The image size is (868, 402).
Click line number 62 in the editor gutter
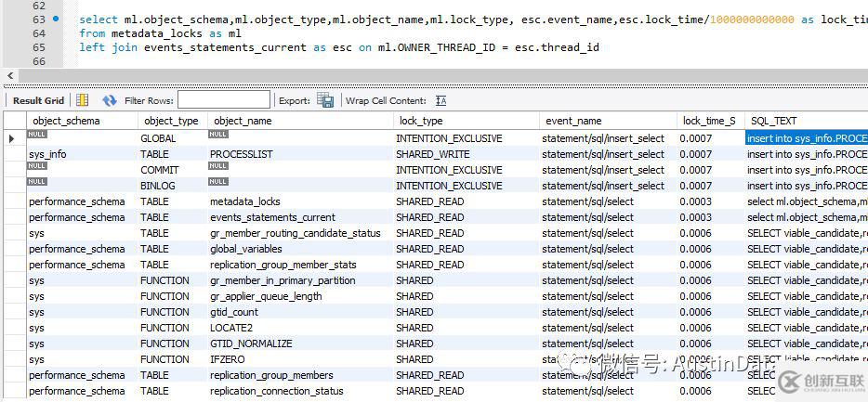[39, 6]
